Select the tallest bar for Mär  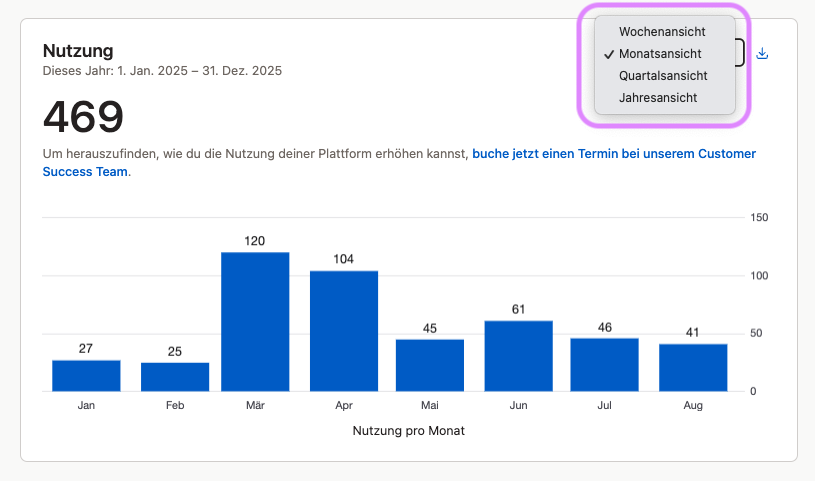click(x=255, y=321)
